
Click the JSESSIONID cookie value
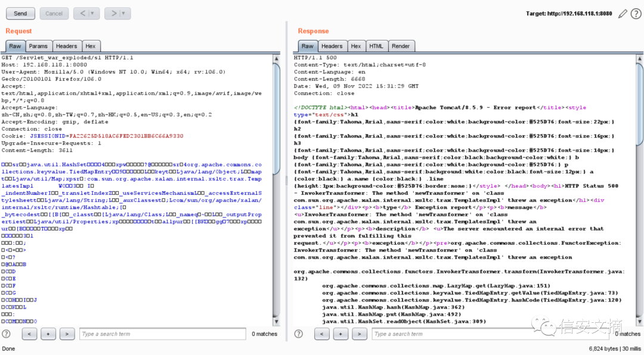click(126, 136)
